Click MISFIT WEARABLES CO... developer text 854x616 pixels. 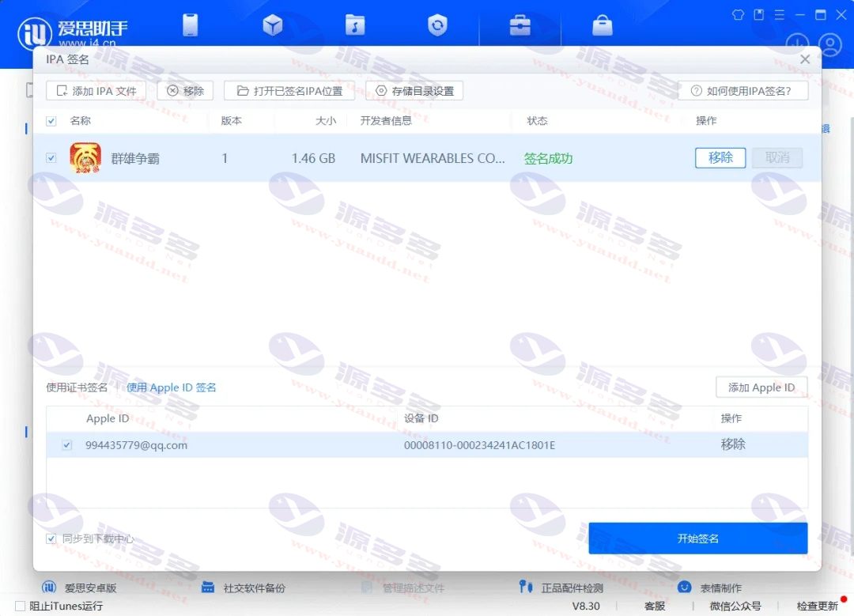click(433, 158)
